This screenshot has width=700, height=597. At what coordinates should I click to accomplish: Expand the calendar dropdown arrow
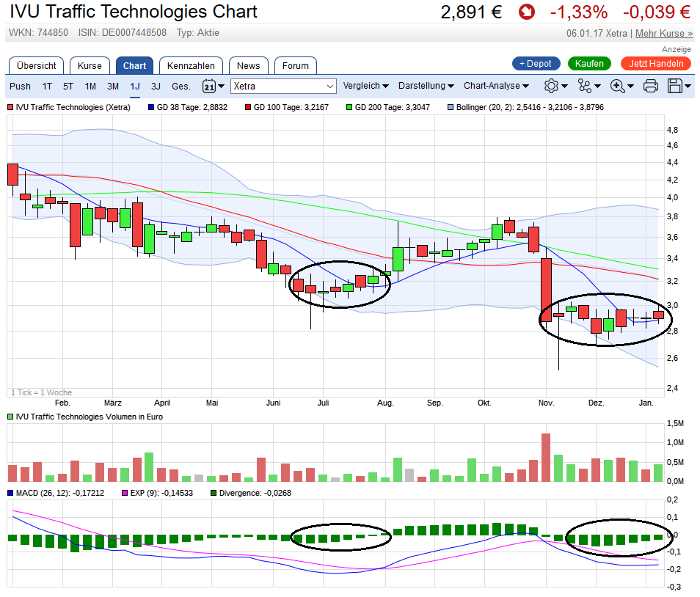point(221,86)
